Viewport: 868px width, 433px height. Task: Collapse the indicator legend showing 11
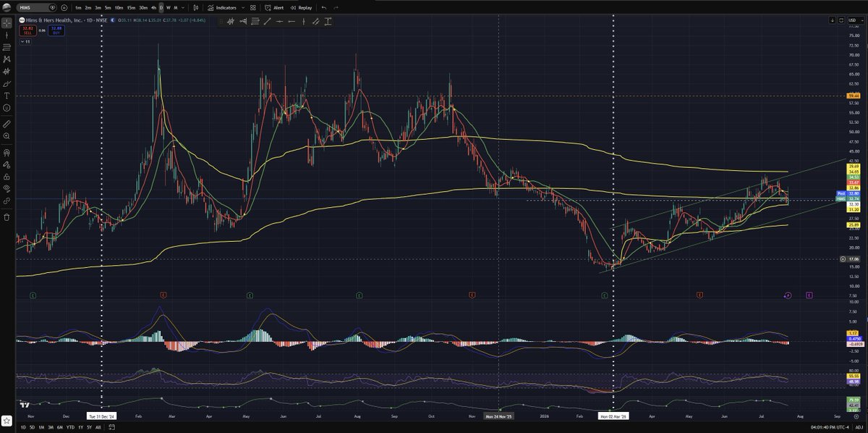[24, 42]
